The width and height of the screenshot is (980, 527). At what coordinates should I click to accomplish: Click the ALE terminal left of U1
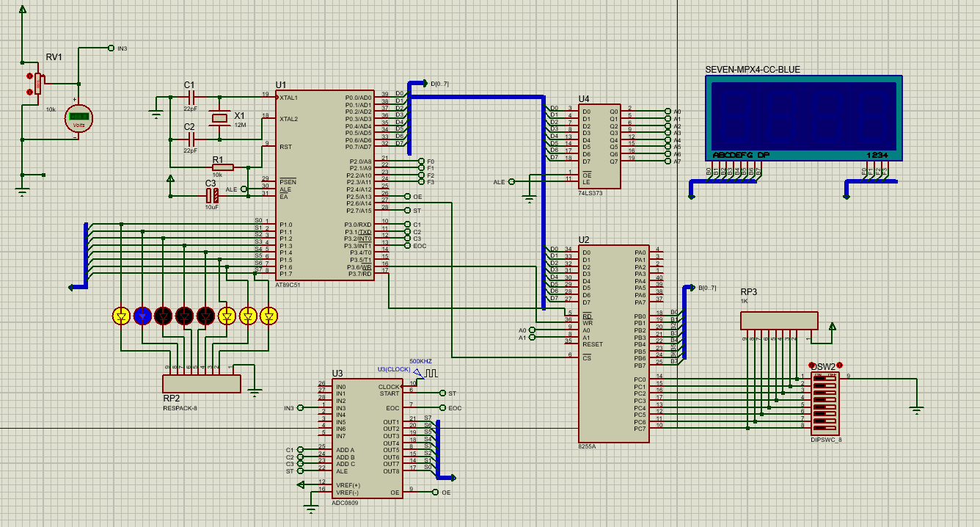tap(244, 189)
